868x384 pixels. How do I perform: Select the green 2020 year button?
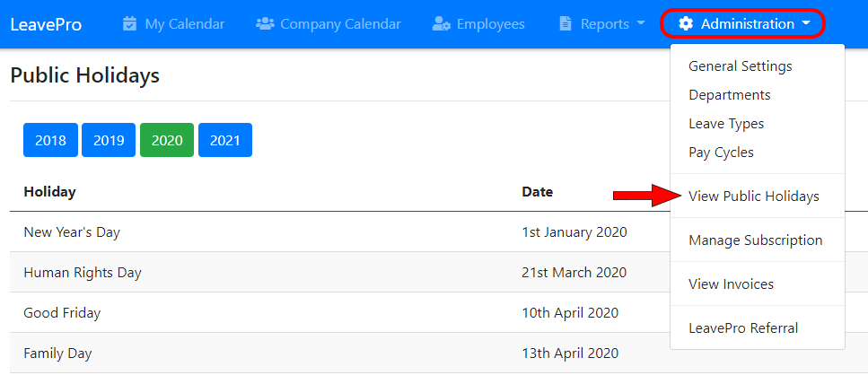[167, 140]
